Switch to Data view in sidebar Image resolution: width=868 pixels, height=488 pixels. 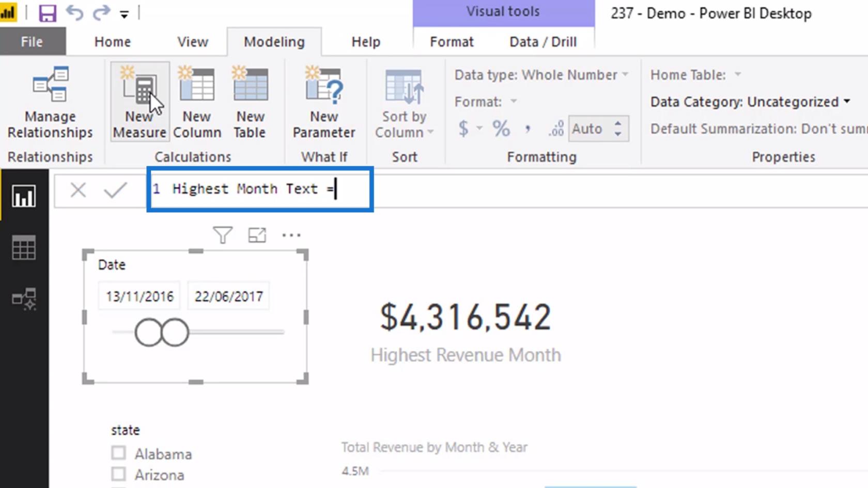point(24,247)
